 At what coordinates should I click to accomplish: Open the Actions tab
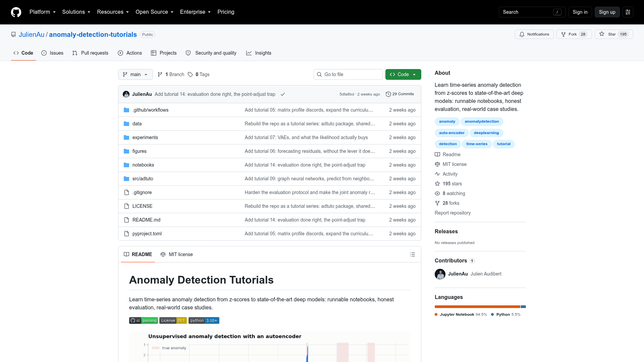pyautogui.click(x=130, y=53)
